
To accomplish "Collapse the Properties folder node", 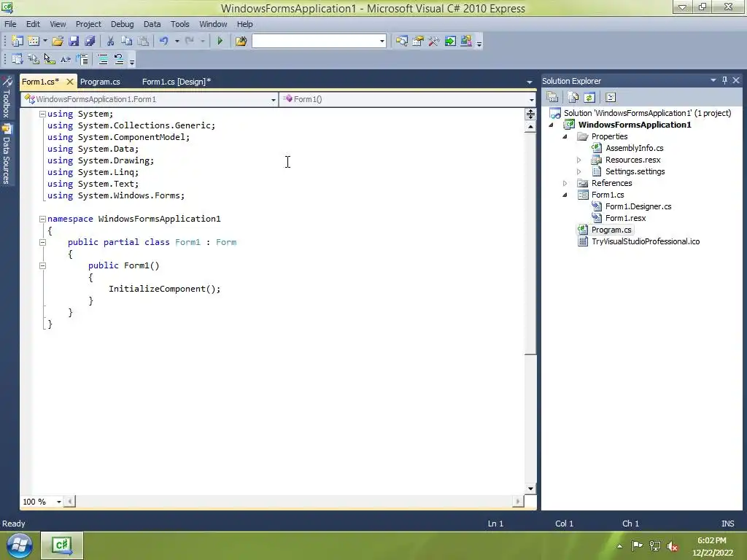I will [565, 136].
